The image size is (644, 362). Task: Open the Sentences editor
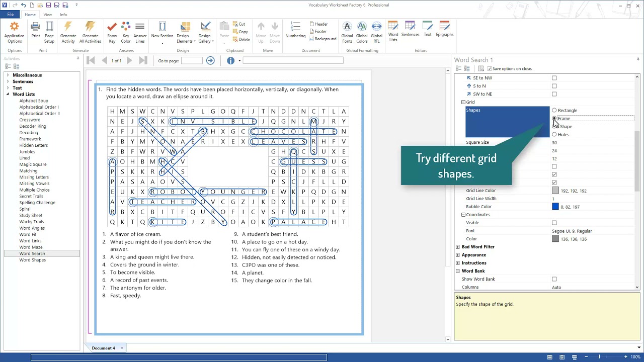(x=410, y=29)
